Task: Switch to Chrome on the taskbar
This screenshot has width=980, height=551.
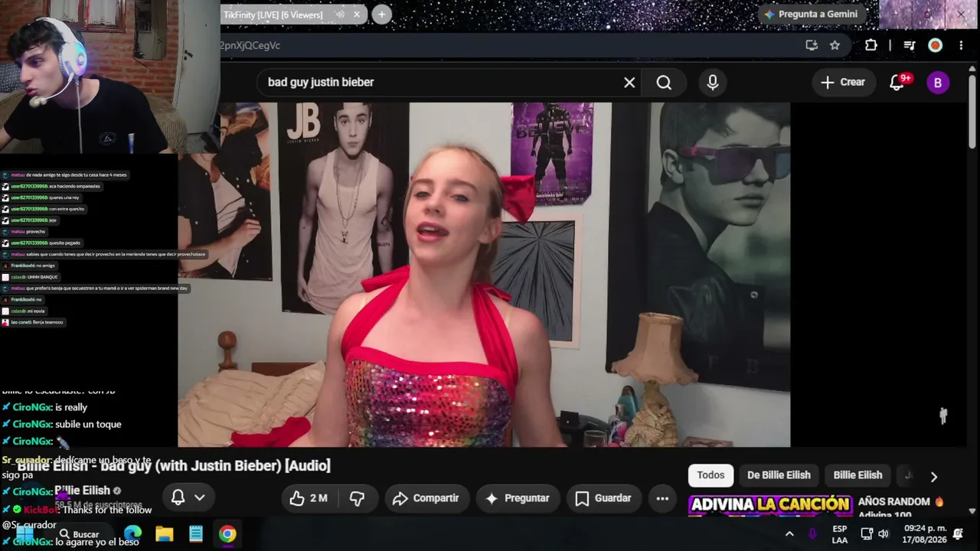Action: click(227, 533)
